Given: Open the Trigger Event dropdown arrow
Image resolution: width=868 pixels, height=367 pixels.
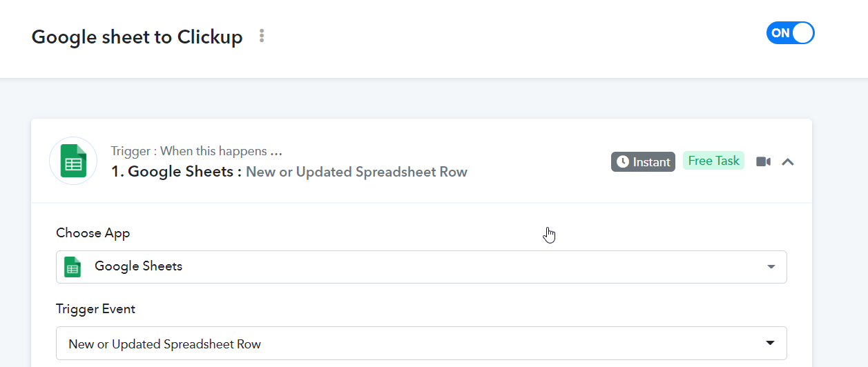Looking at the screenshot, I should (771, 343).
